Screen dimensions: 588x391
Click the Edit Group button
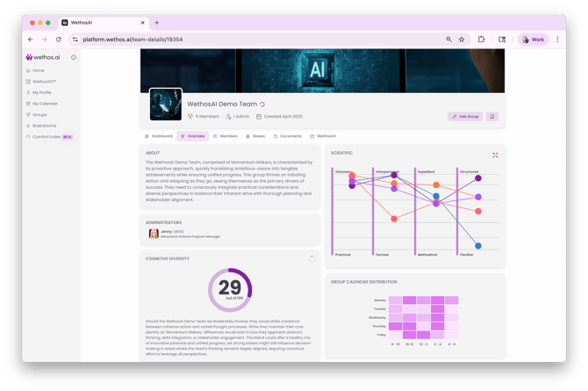(465, 116)
